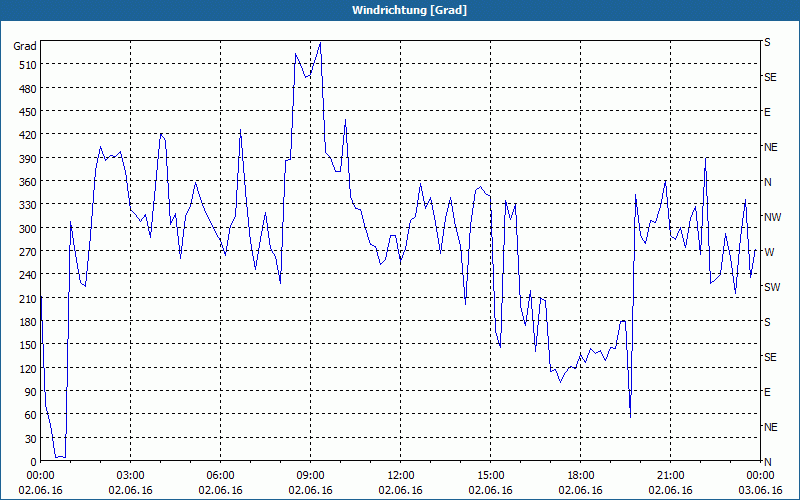This screenshot has height=500, width=800.
Task: Click the N compass label beside the 0 baseline
Action: pyautogui.click(x=768, y=462)
